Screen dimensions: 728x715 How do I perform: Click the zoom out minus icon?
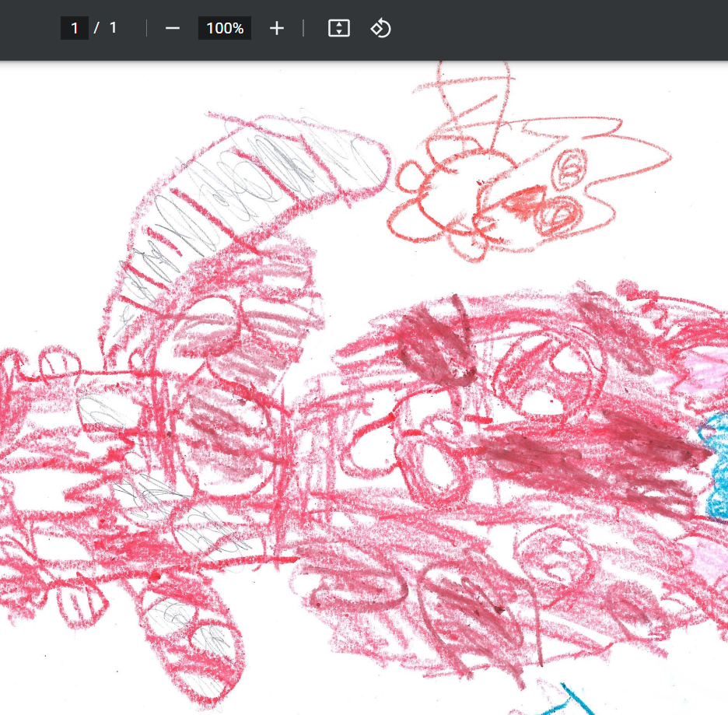coord(173,29)
